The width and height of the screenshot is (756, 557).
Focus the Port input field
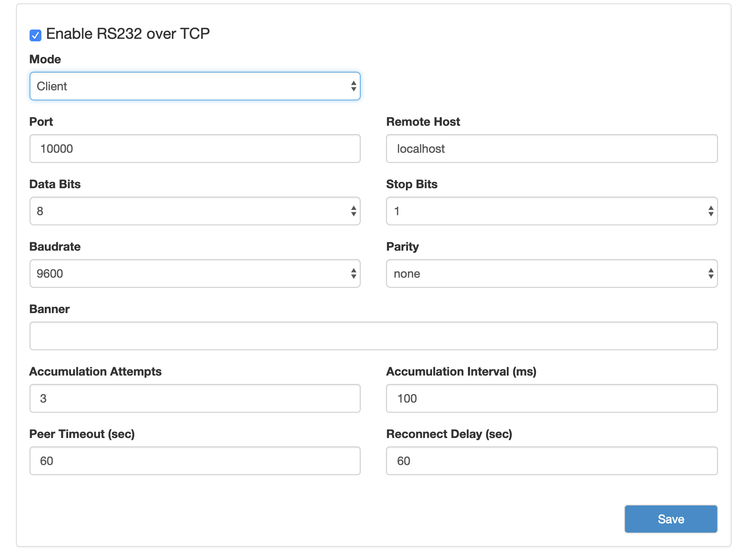[195, 149]
